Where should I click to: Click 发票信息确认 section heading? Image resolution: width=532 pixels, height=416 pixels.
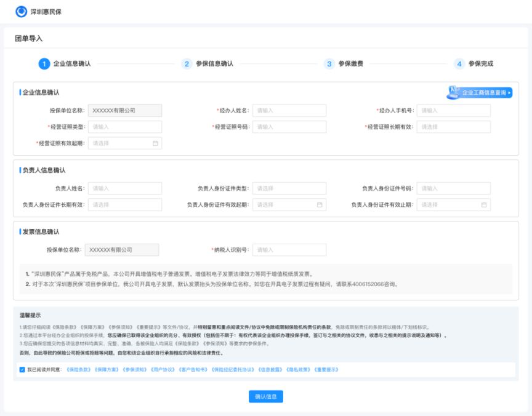[x=41, y=231]
